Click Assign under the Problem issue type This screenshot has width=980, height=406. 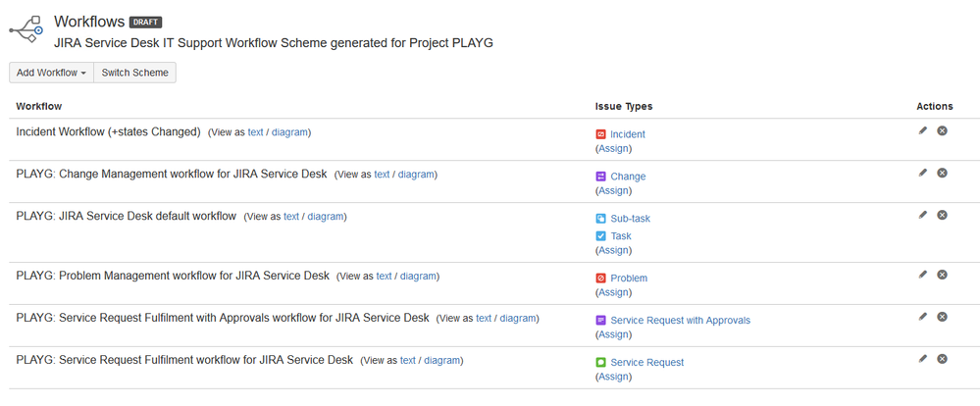pos(613,292)
